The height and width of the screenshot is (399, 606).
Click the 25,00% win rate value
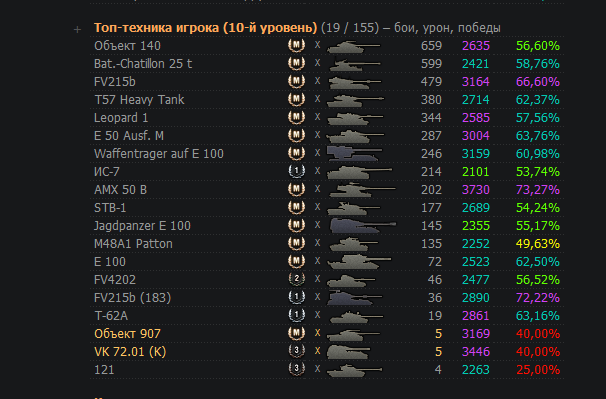coord(538,369)
